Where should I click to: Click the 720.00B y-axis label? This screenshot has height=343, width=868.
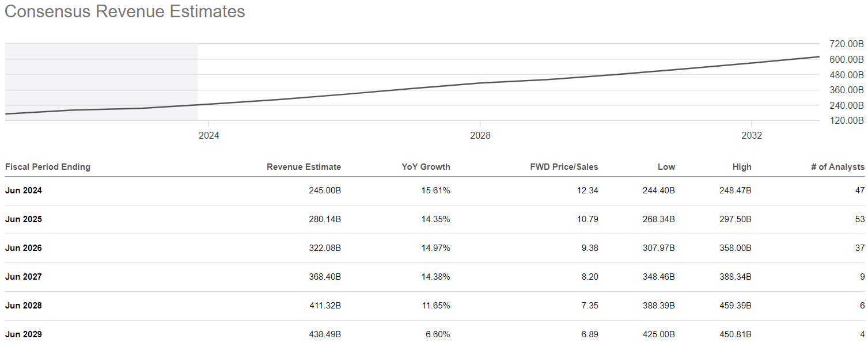pos(846,44)
